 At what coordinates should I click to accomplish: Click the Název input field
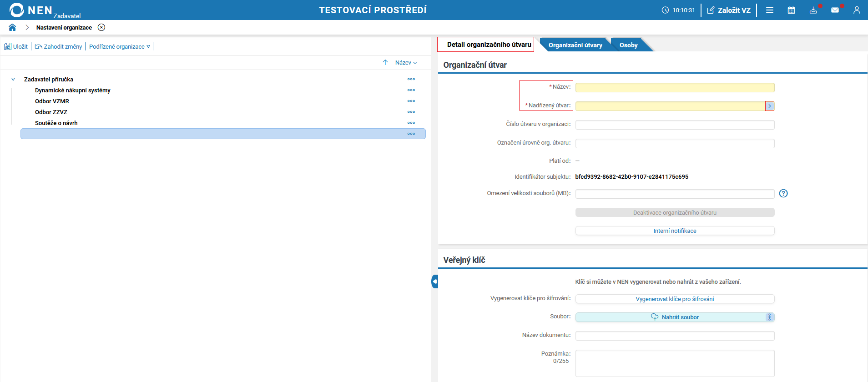(x=674, y=87)
